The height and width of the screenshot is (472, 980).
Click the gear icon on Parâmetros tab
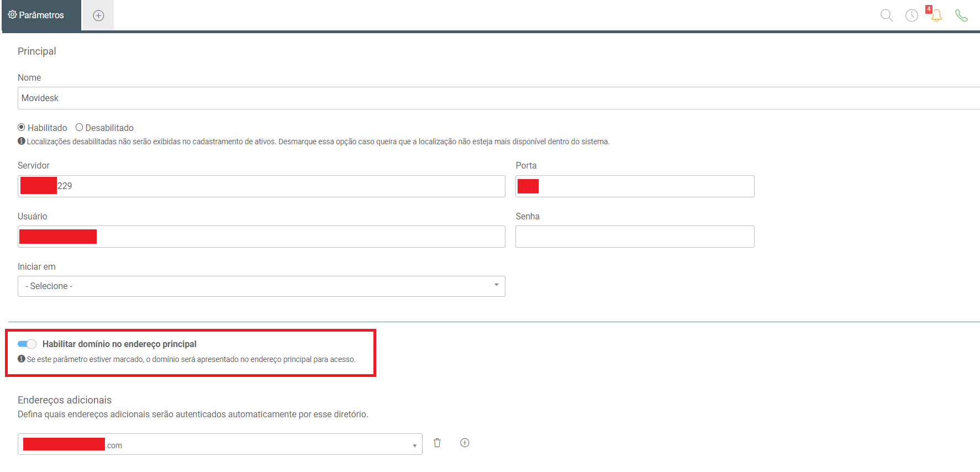12,15
